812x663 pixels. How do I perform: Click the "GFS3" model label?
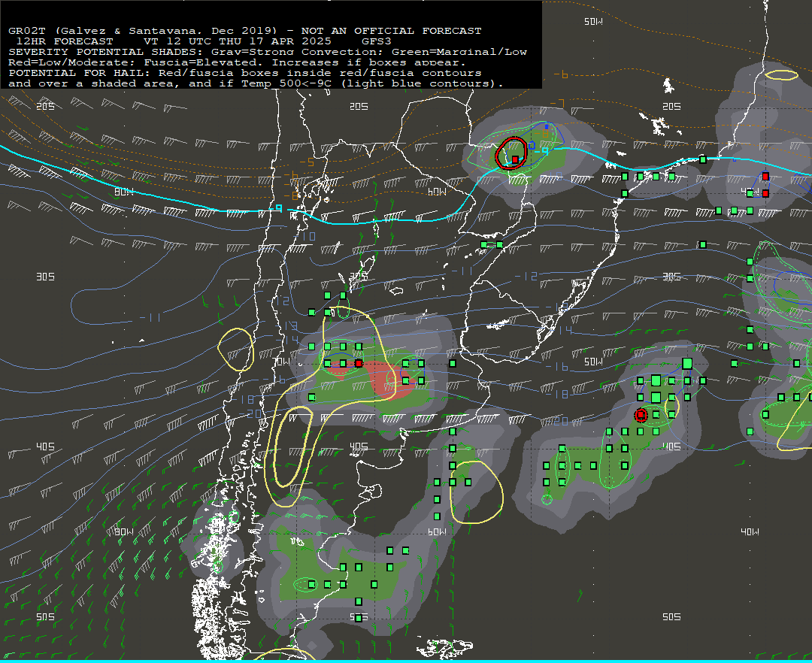pyautogui.click(x=376, y=41)
